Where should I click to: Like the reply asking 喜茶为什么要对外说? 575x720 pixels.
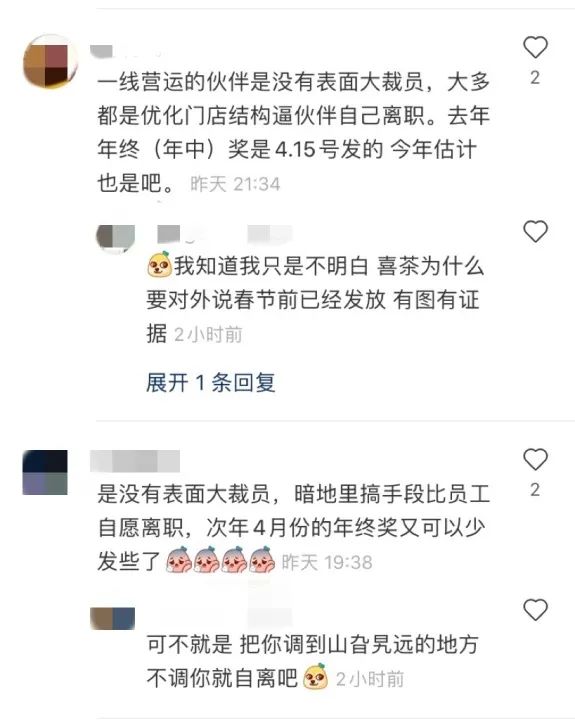[x=536, y=231]
